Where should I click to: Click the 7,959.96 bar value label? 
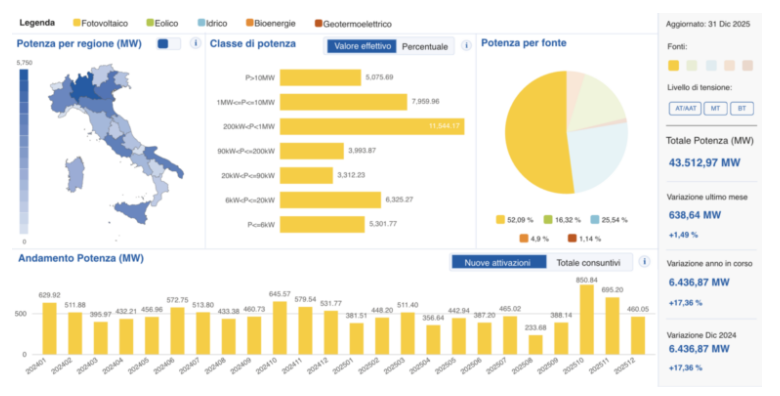[x=425, y=101]
